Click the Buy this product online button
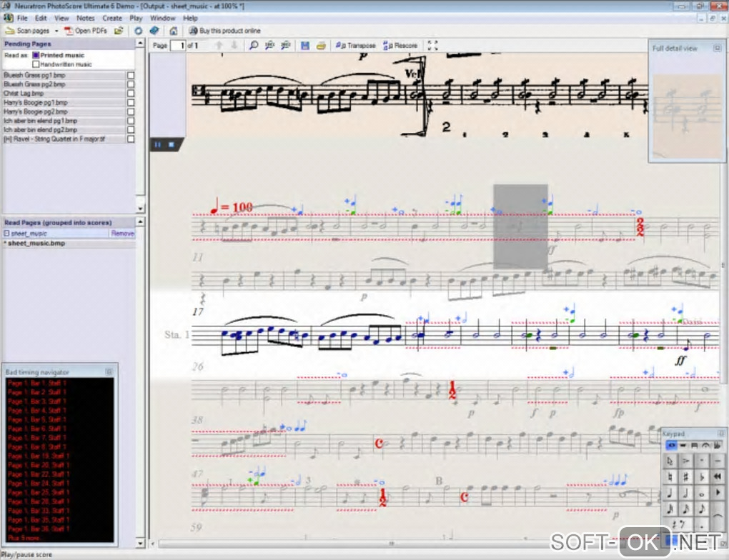729x560 pixels. (225, 31)
